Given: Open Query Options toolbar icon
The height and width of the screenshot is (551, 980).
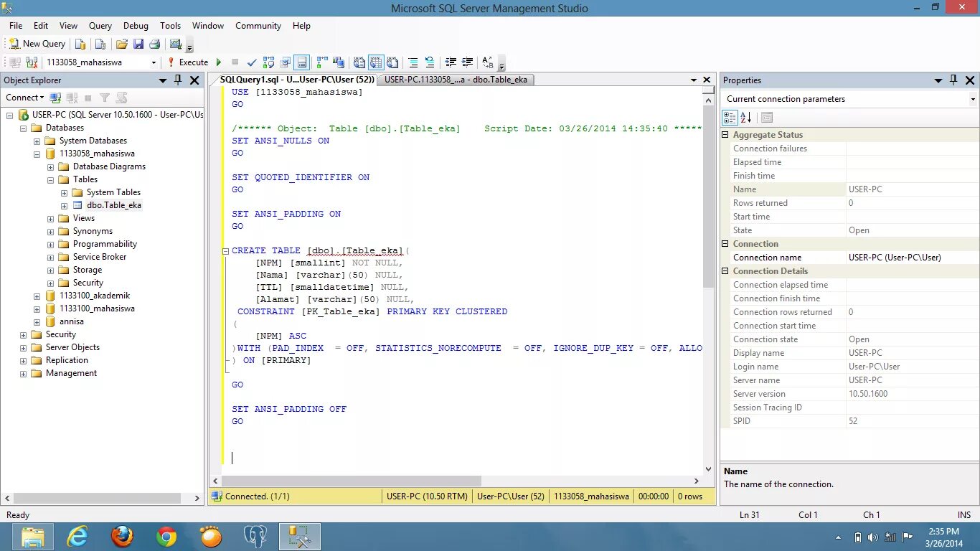Looking at the screenshot, I should (x=286, y=62).
